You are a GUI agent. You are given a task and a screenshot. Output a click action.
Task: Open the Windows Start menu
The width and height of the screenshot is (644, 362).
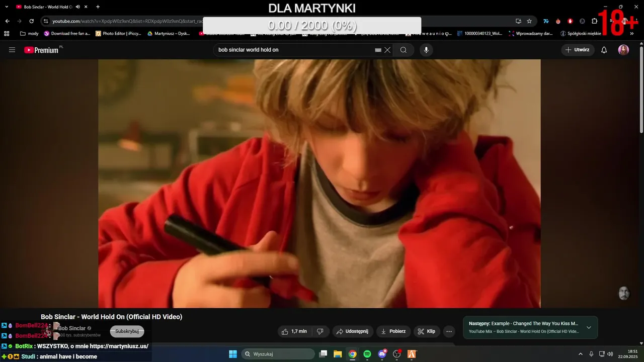[x=233, y=354]
